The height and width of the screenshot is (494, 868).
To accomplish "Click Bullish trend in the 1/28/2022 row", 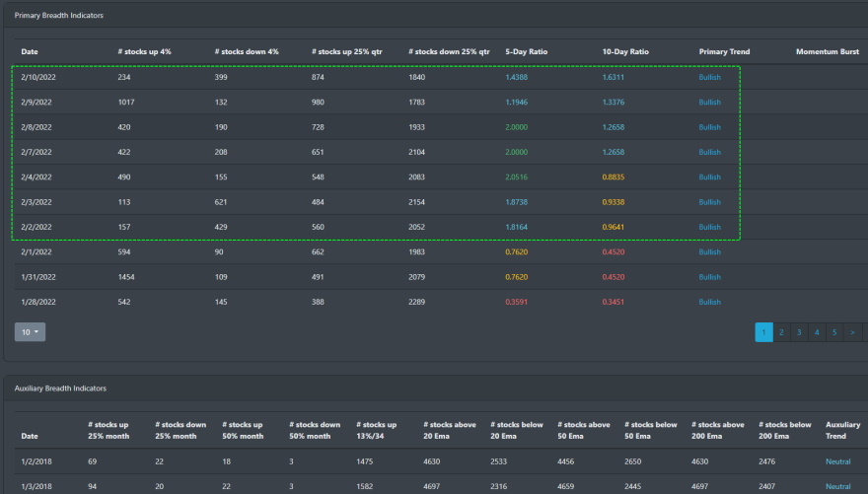I will click(x=709, y=302).
